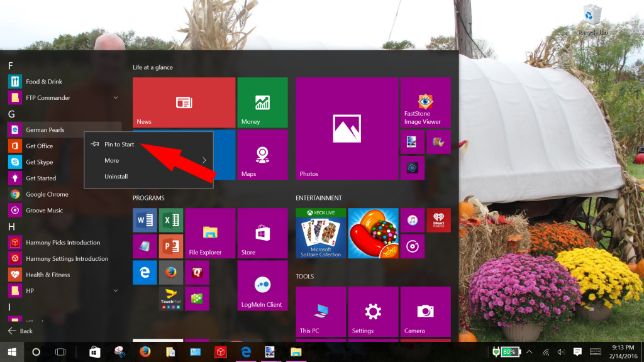
Task: Open Health & Fitness app entry
Action: tap(65, 275)
